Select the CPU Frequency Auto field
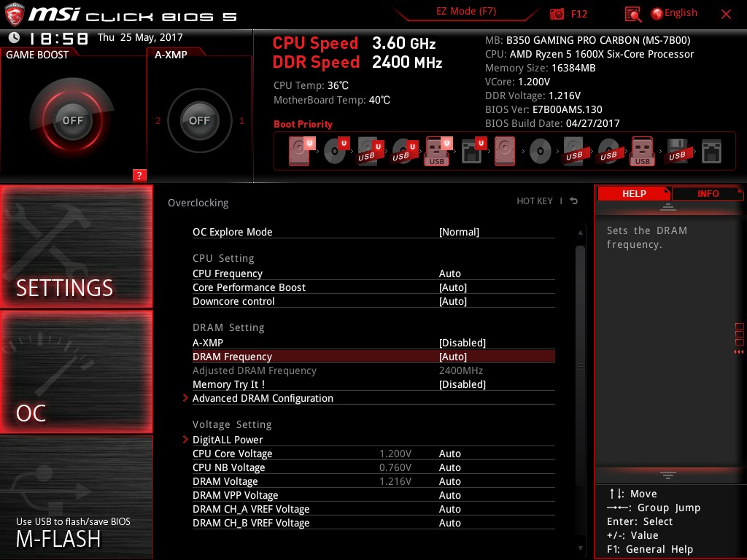The width and height of the screenshot is (747, 560). [449, 273]
